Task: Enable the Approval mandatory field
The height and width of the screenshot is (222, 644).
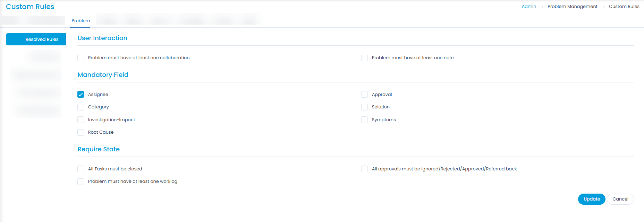Action: click(364, 95)
